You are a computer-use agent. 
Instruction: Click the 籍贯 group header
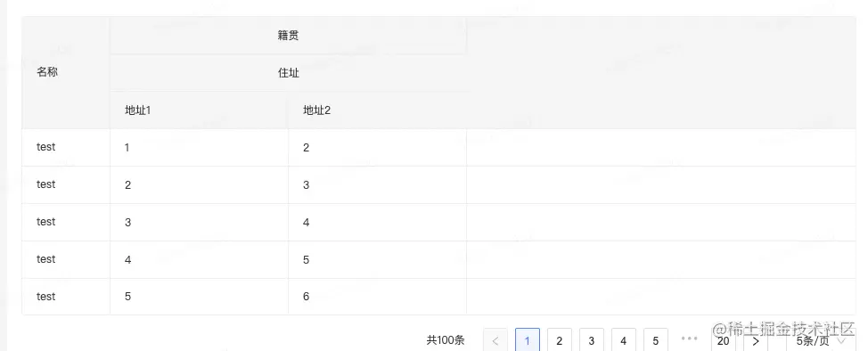coord(289,36)
